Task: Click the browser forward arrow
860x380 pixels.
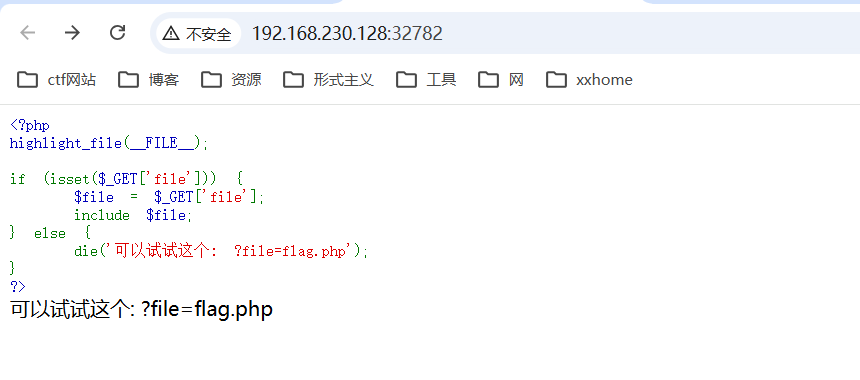Action: [x=72, y=33]
